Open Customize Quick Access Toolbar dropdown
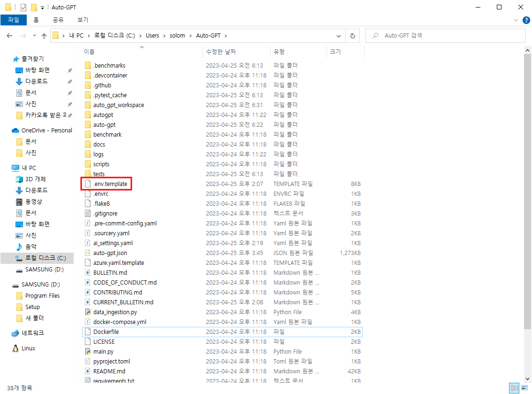 tap(42, 8)
